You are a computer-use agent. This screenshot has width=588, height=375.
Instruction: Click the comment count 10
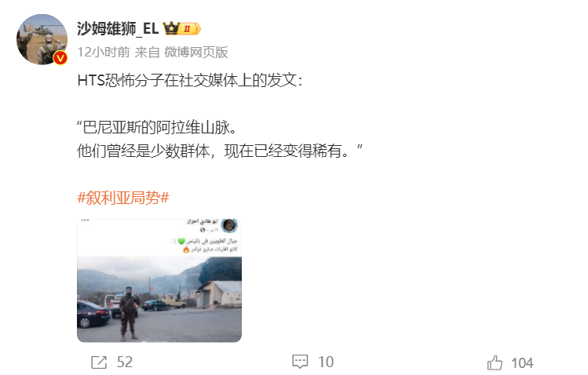click(x=326, y=362)
